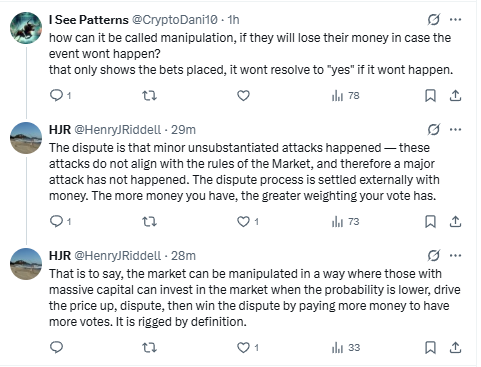The width and height of the screenshot is (481, 367).
Task: Open more menu on HJR's 29m tweet
Action: click(455, 129)
